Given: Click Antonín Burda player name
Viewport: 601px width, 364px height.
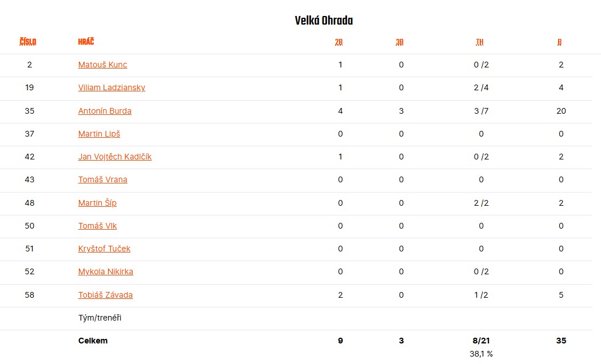Looking at the screenshot, I should [105, 111].
